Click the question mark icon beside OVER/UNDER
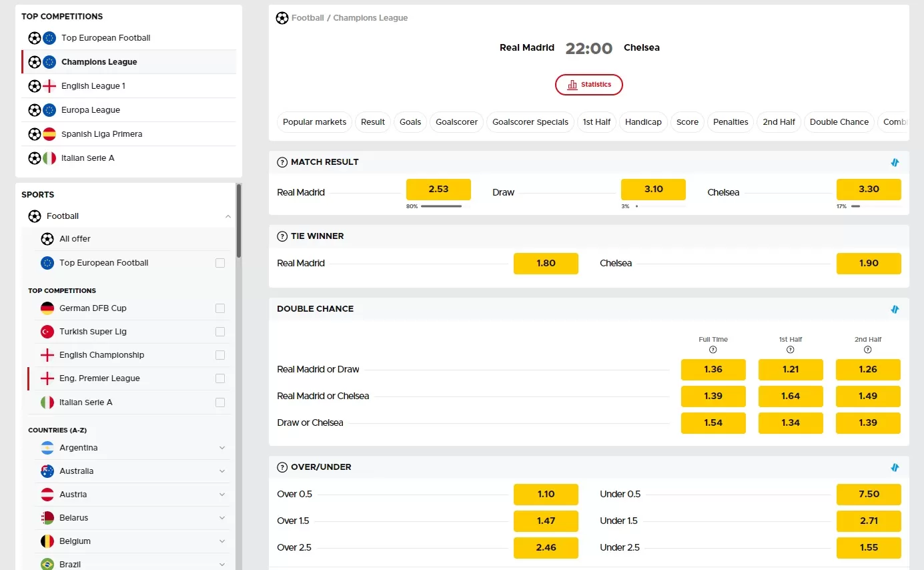 pyautogui.click(x=282, y=467)
